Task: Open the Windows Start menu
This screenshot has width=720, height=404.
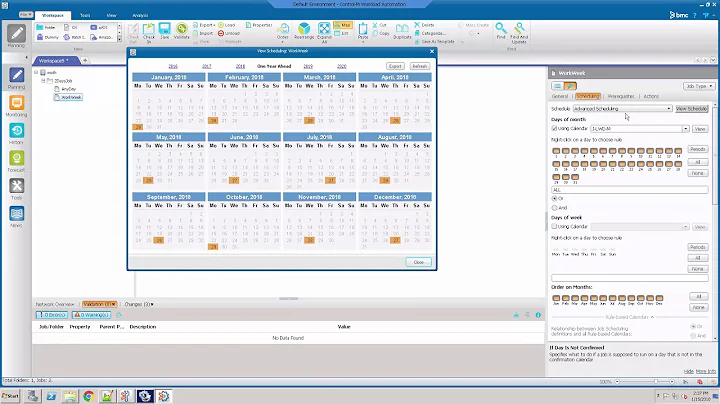Action: click(x=10, y=396)
